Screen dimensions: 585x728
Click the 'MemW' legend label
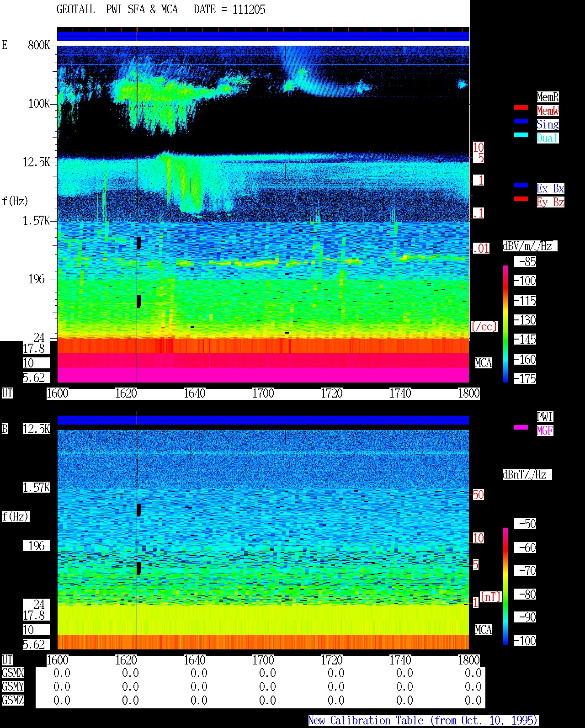pos(548,111)
